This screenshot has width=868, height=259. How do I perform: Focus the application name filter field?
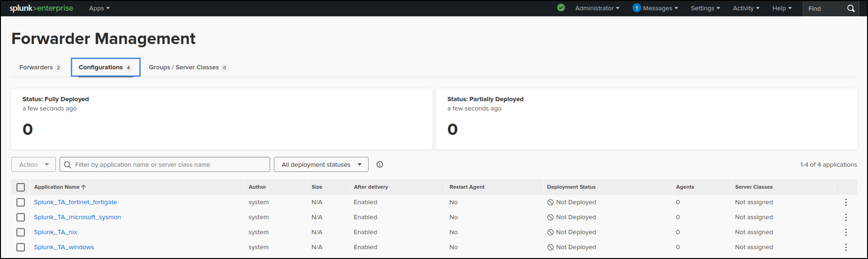165,164
